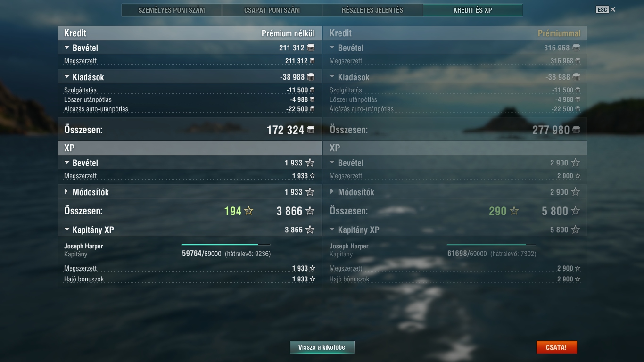Click the Vissza a kikötőbe button
Image resolution: width=644 pixels, height=362 pixels.
click(x=322, y=347)
